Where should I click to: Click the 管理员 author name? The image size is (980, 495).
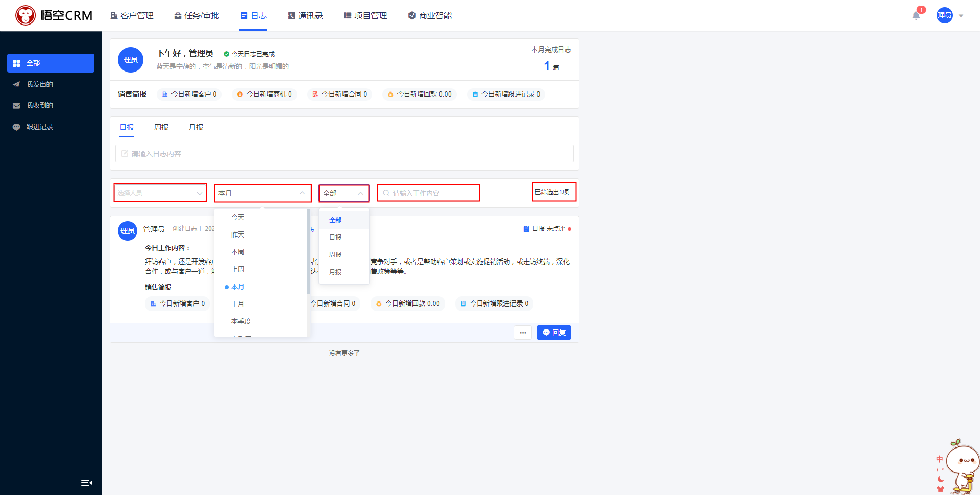tap(154, 229)
